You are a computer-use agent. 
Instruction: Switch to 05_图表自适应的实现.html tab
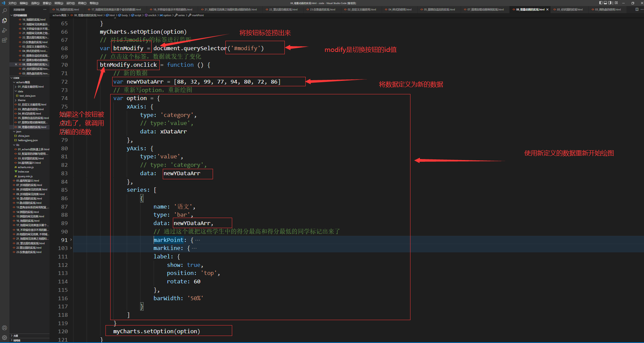click(439, 9)
